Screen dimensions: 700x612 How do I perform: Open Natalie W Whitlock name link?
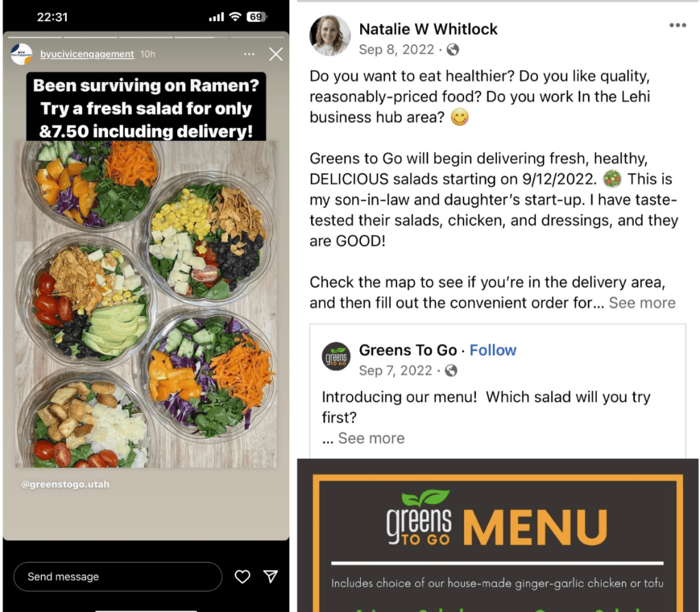tap(428, 29)
